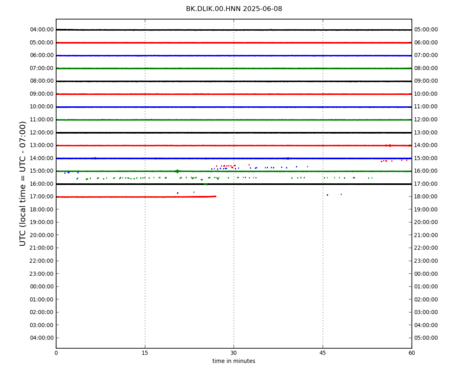The width and height of the screenshot is (468, 387).
Task: Click the black 04:00:00 seismogram trace
Action: (234, 30)
